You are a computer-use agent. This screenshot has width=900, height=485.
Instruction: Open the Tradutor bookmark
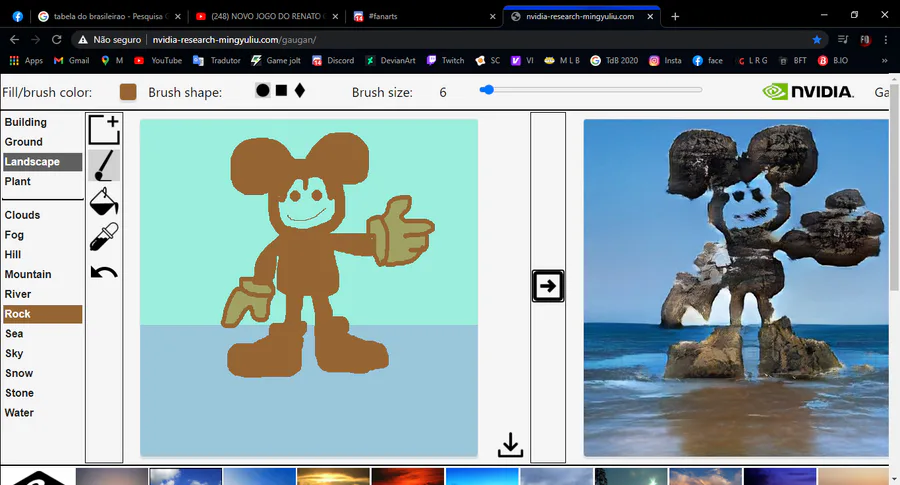tap(216, 60)
